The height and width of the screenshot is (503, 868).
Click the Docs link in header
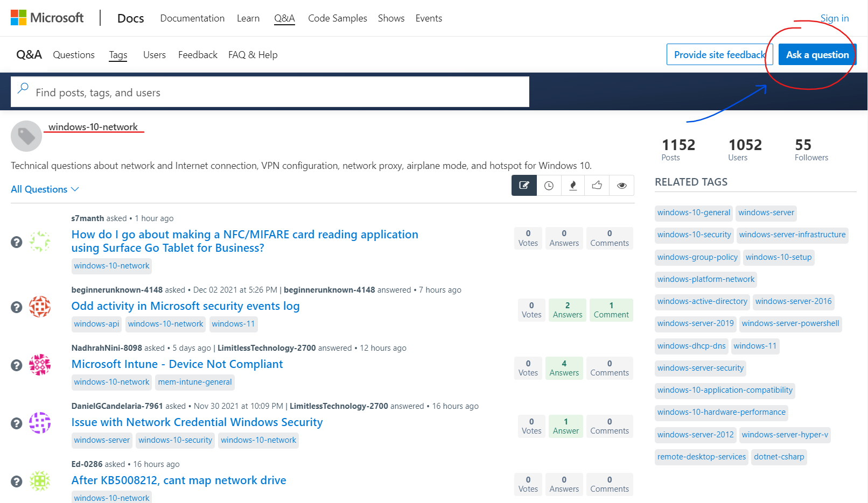tap(131, 18)
